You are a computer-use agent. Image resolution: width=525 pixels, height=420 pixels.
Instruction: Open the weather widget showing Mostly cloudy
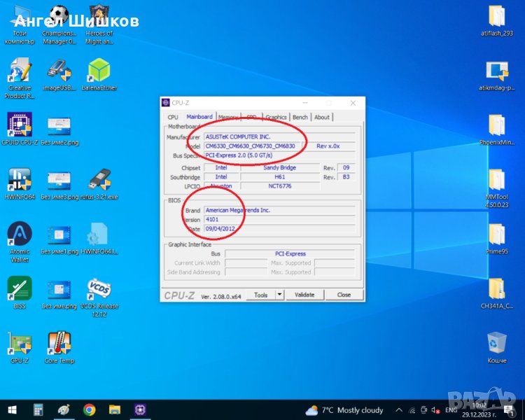click(x=344, y=409)
